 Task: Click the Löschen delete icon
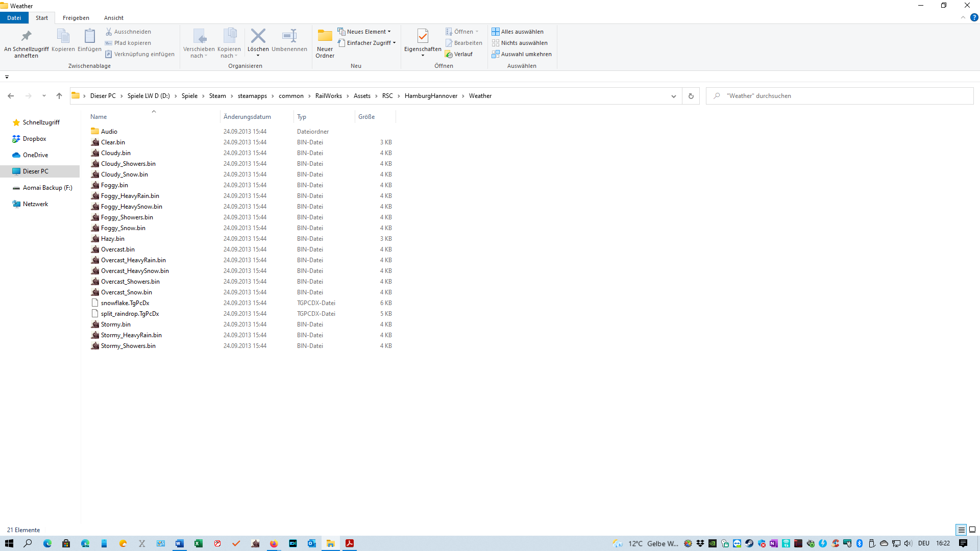point(258,36)
